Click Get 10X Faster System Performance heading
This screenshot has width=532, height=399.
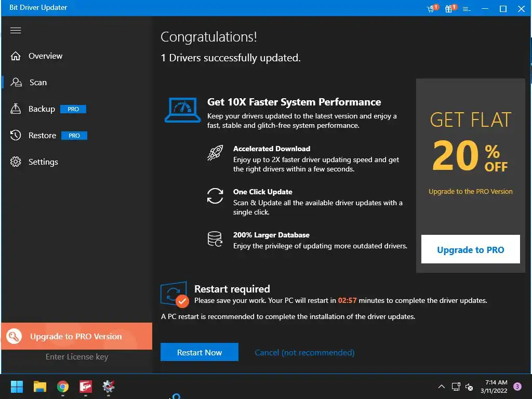point(294,102)
